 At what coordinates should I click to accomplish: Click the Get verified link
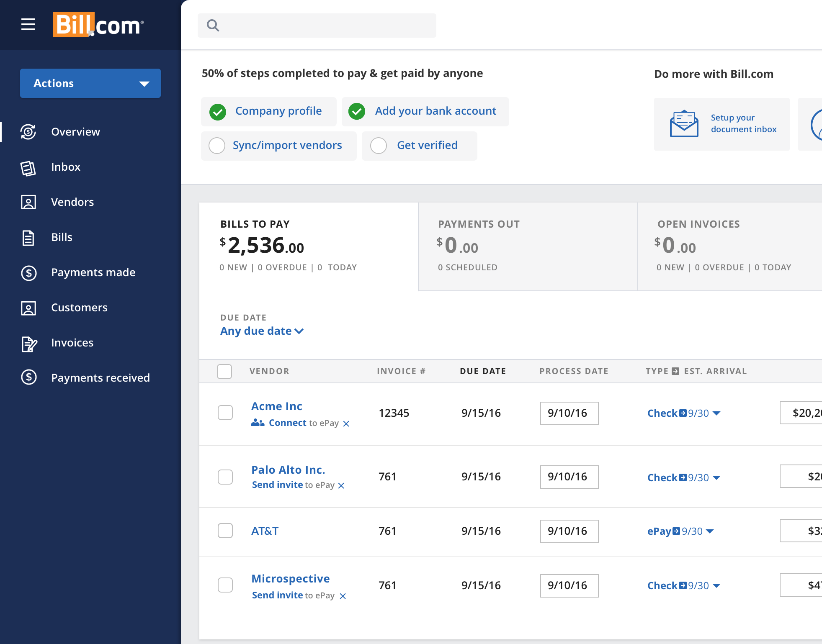point(427,145)
